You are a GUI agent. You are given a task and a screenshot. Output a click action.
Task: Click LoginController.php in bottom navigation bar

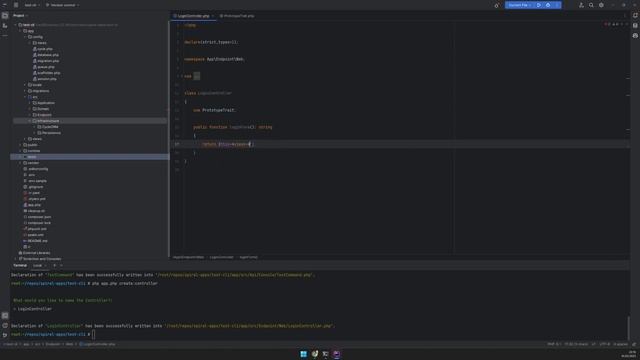(x=99, y=344)
